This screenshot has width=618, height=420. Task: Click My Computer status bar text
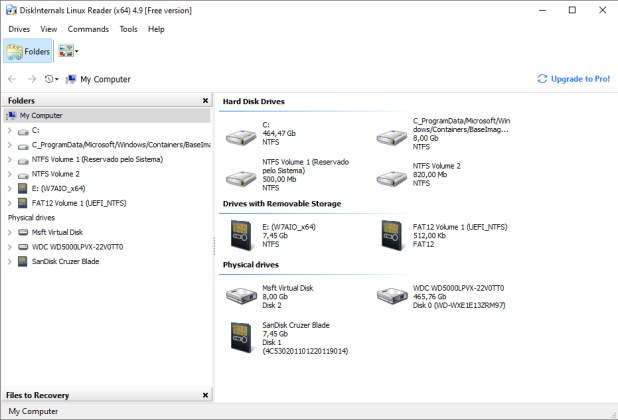pos(33,411)
